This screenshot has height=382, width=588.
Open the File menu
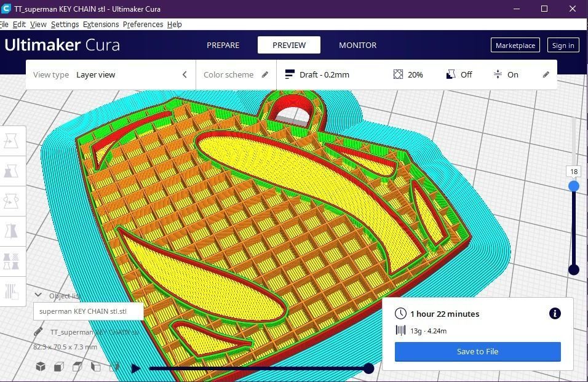point(4,25)
